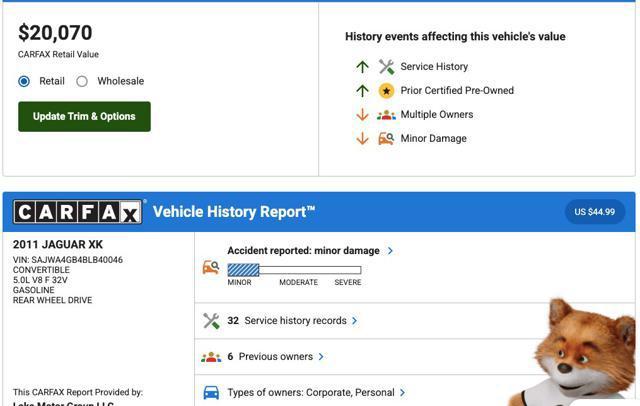Click the Vehicle History Report title
Screen dimensions: 640x406
click(234, 212)
